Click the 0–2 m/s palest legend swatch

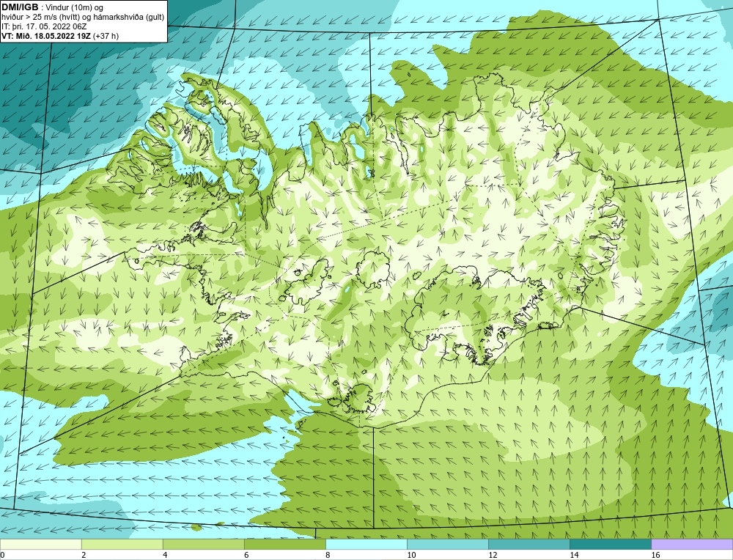[40, 544]
